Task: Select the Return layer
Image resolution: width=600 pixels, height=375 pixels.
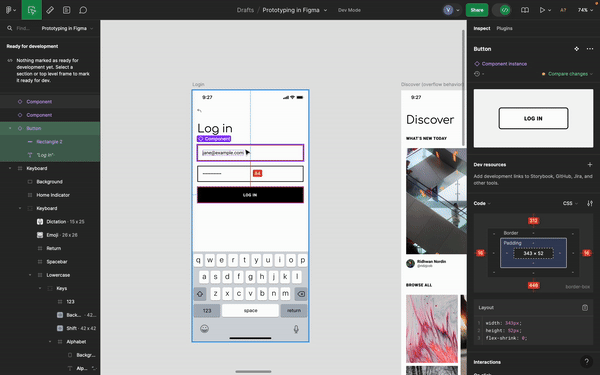Action: click(x=50, y=248)
